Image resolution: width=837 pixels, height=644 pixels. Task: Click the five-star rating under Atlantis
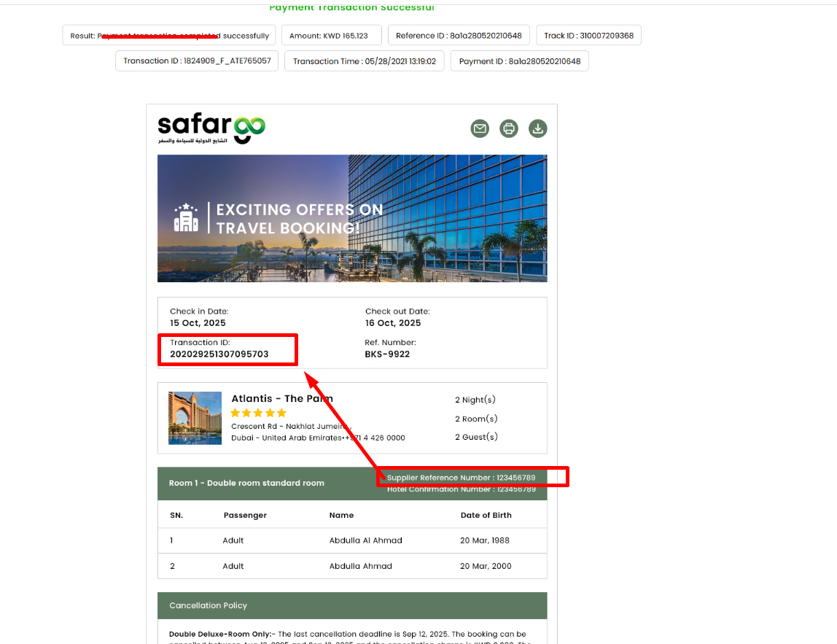click(x=258, y=413)
